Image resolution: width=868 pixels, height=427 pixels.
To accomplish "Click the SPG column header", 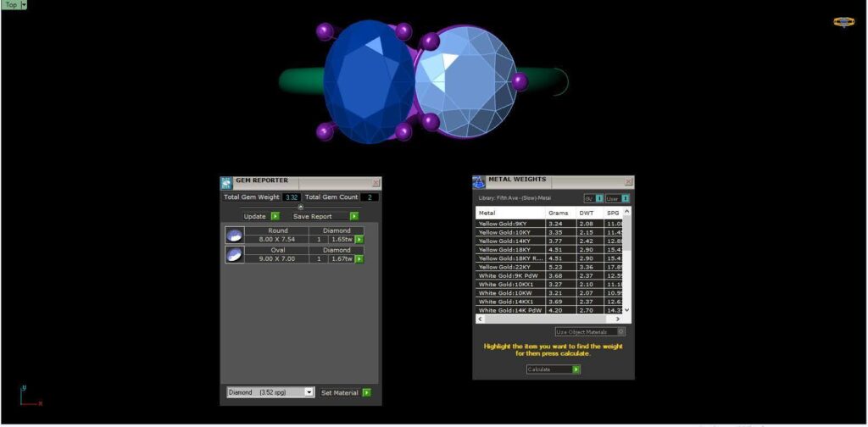I will pyautogui.click(x=614, y=213).
